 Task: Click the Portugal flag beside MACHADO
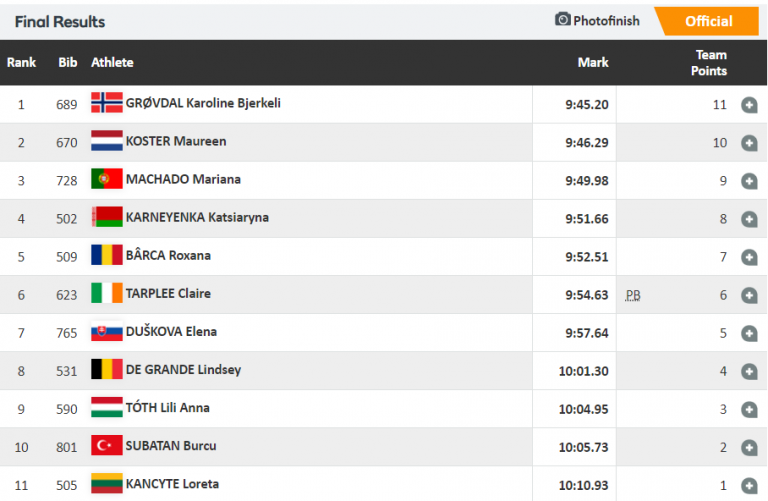click(x=106, y=179)
